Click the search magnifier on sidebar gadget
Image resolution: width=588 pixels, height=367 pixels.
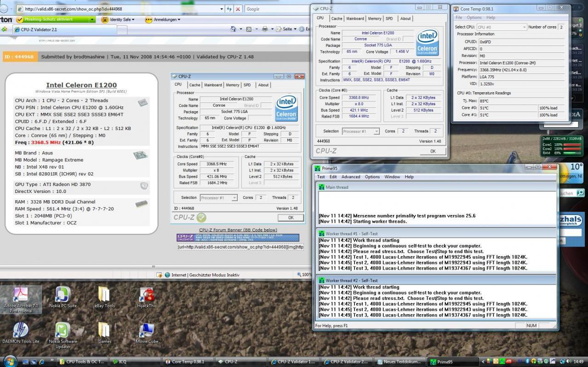coord(580,193)
